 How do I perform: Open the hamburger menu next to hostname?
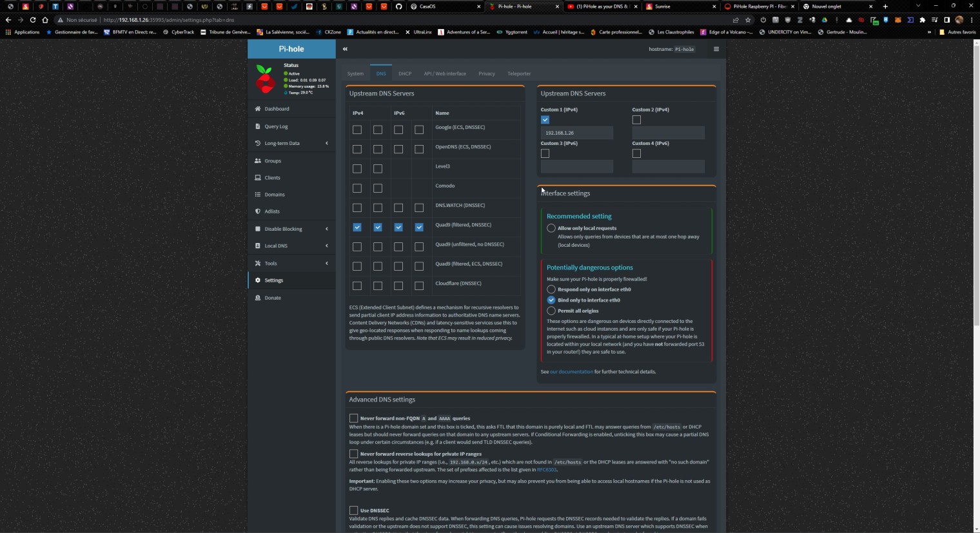(x=716, y=49)
